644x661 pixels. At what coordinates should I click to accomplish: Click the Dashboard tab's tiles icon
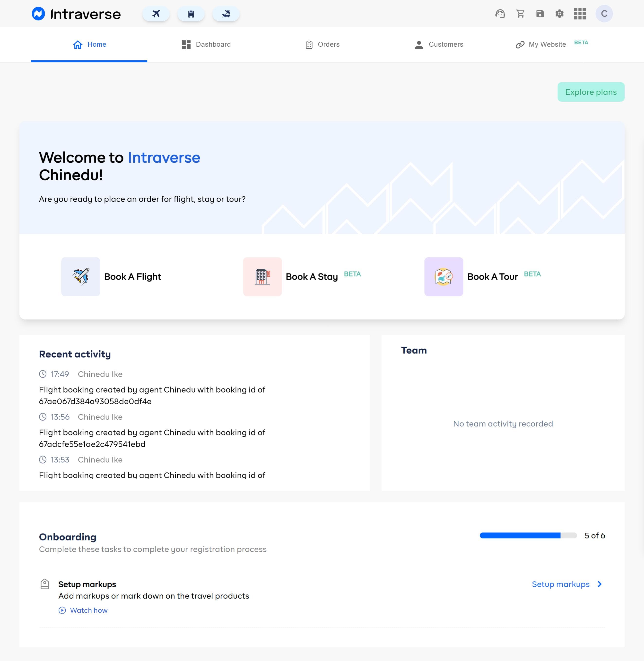point(186,45)
